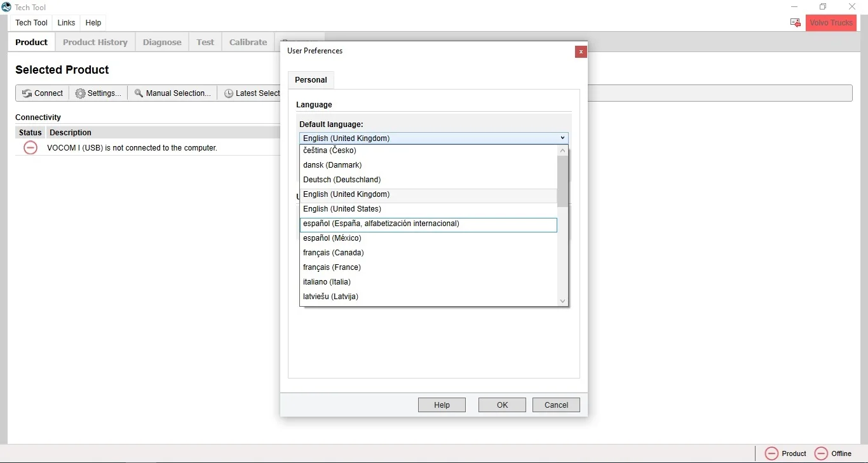Choose Deutsch (Deutschland) from language list
The height and width of the screenshot is (463, 868).
click(428, 180)
